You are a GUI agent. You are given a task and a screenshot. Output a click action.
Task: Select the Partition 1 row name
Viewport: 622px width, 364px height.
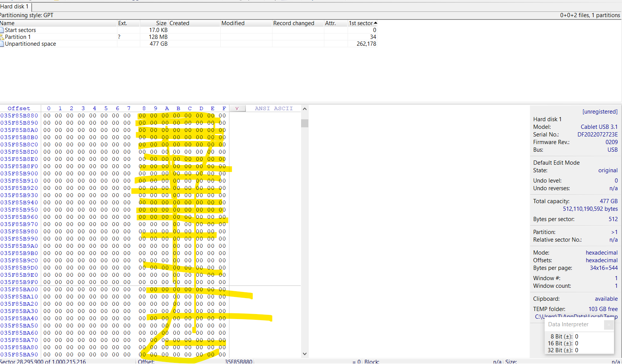click(x=18, y=37)
